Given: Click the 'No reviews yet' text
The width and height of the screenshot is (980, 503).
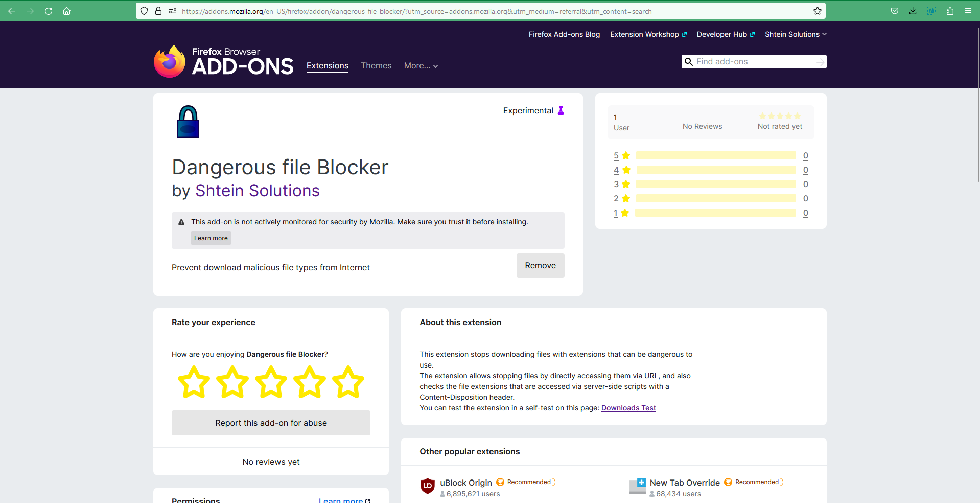Looking at the screenshot, I should [x=271, y=462].
